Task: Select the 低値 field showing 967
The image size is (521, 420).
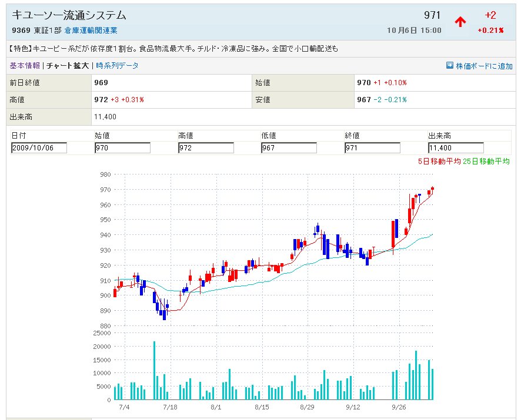Action: (x=289, y=148)
